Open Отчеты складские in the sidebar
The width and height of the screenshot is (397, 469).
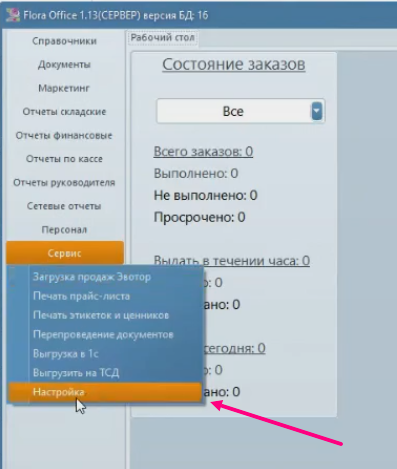click(65, 112)
